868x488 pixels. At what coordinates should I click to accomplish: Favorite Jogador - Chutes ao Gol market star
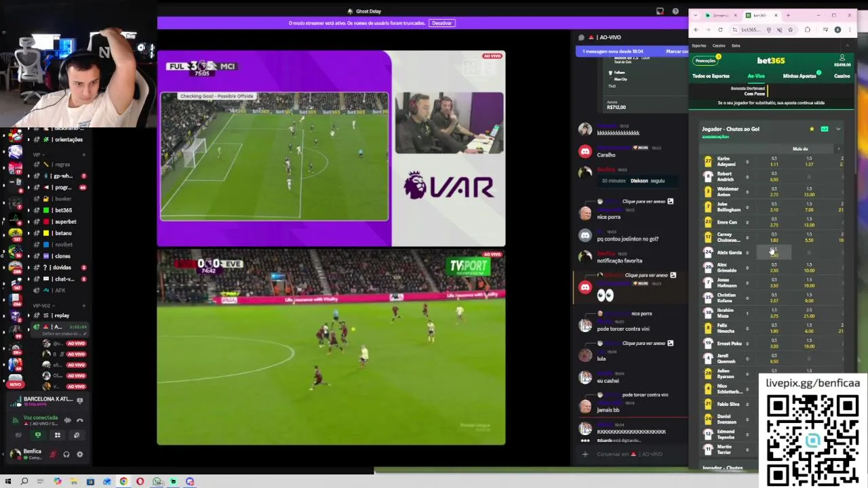(x=812, y=129)
